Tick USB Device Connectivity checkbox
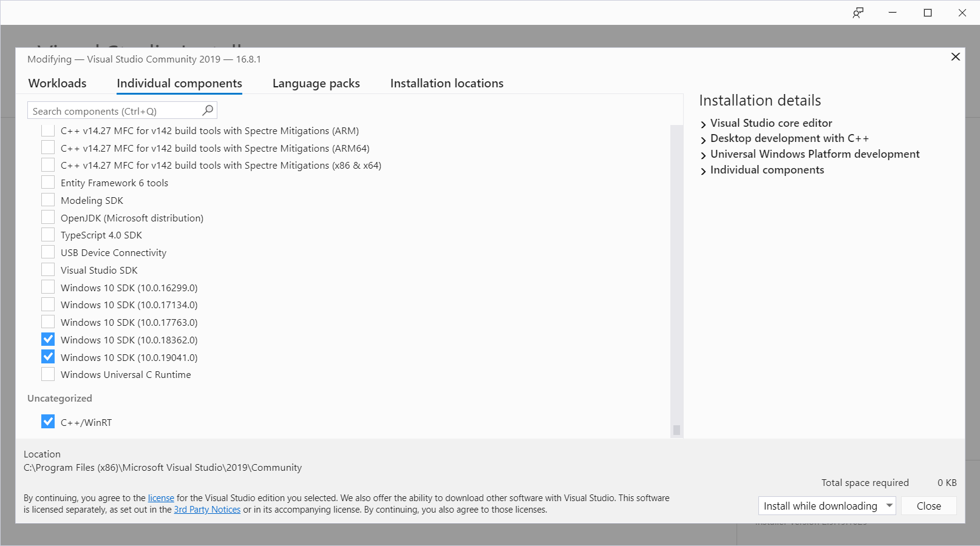The image size is (980, 546). click(48, 252)
